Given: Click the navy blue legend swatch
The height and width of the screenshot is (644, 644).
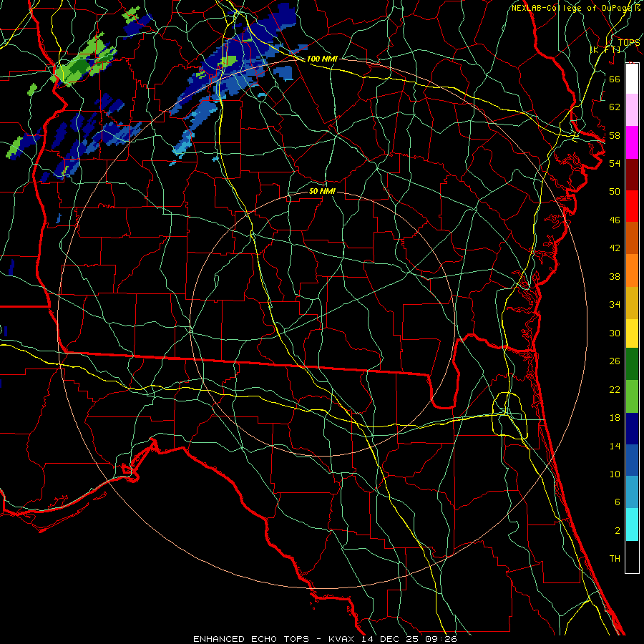Looking at the screenshot, I should [632, 429].
